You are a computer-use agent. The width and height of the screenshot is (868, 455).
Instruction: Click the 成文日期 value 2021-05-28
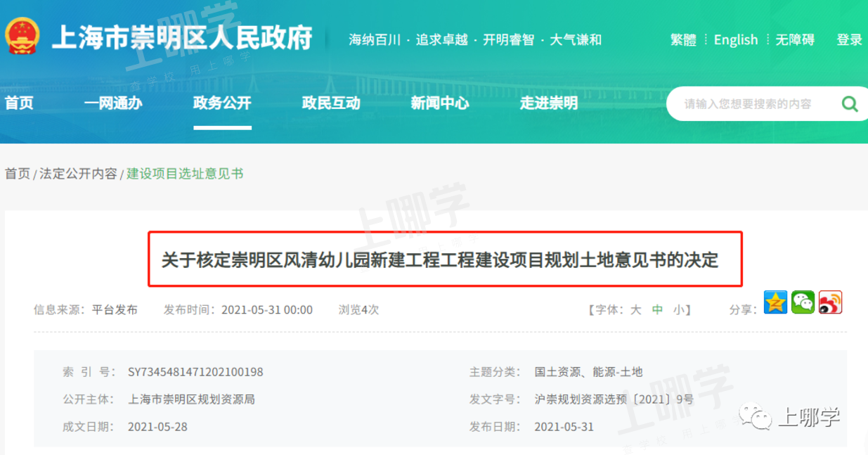(157, 427)
